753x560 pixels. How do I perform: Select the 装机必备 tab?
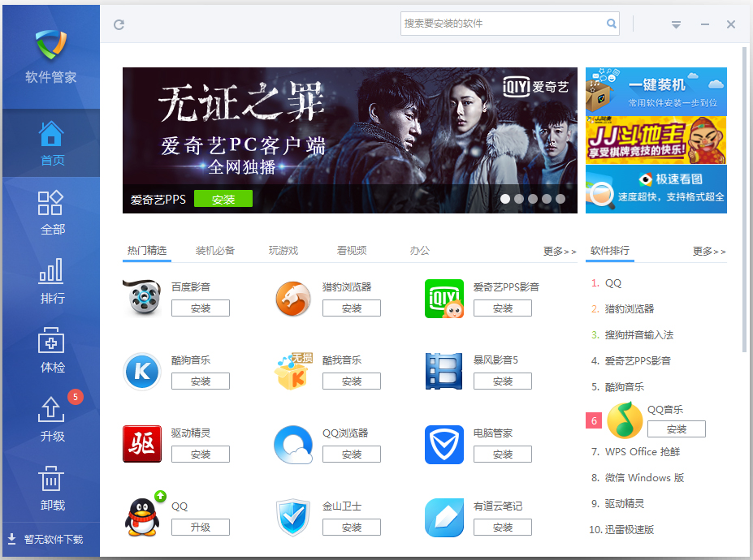[215, 251]
